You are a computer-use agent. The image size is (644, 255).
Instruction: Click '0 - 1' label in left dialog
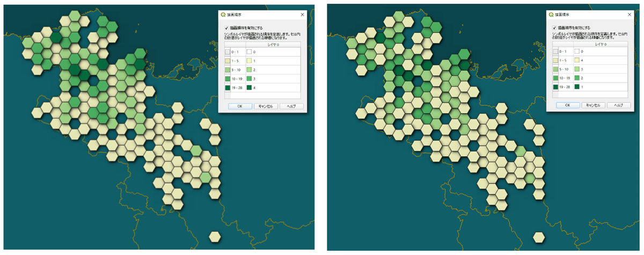click(x=235, y=52)
